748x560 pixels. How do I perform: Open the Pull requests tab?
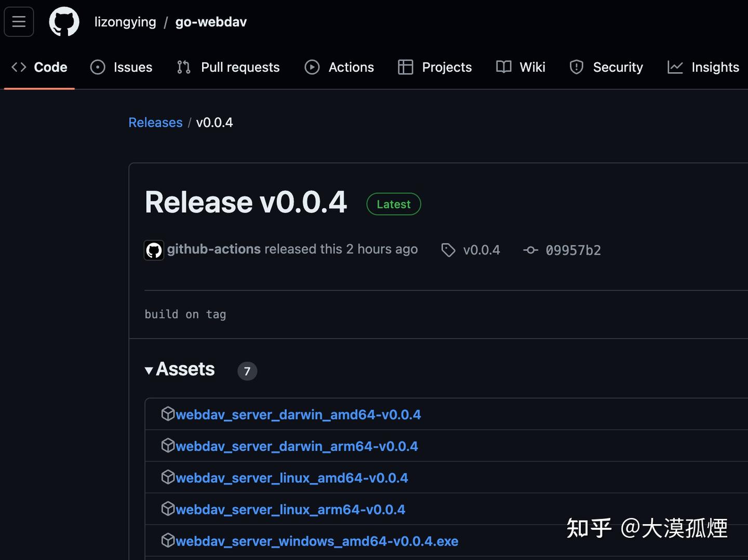pyautogui.click(x=228, y=67)
